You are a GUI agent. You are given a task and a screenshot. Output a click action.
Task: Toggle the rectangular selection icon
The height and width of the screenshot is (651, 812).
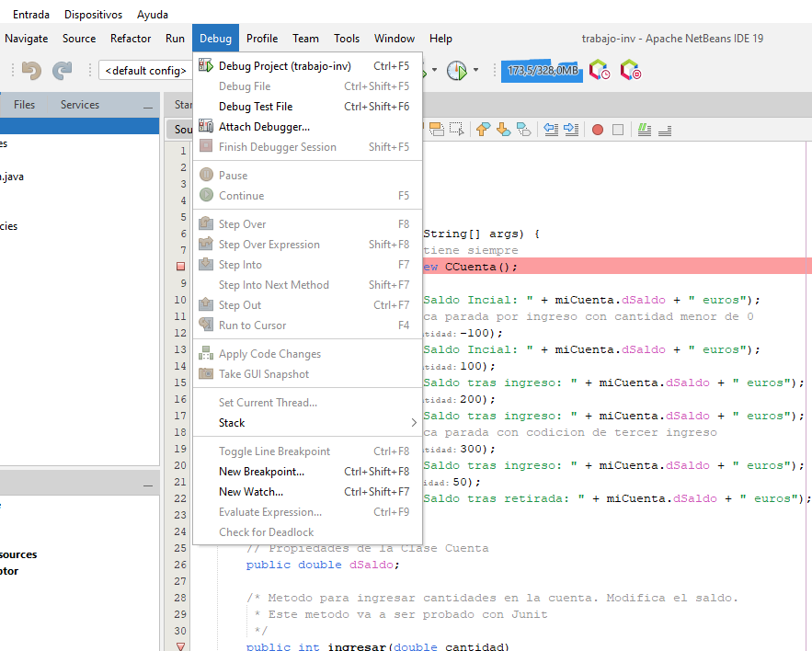[x=456, y=130]
